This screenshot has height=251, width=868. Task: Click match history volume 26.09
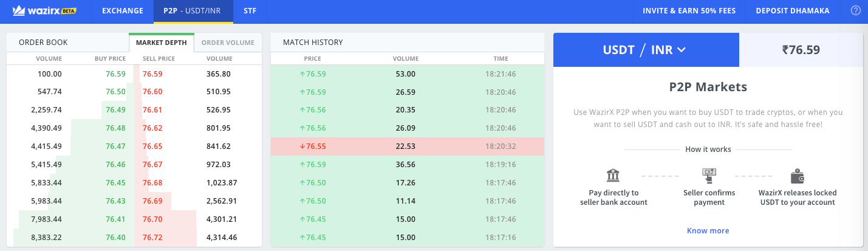point(405,128)
